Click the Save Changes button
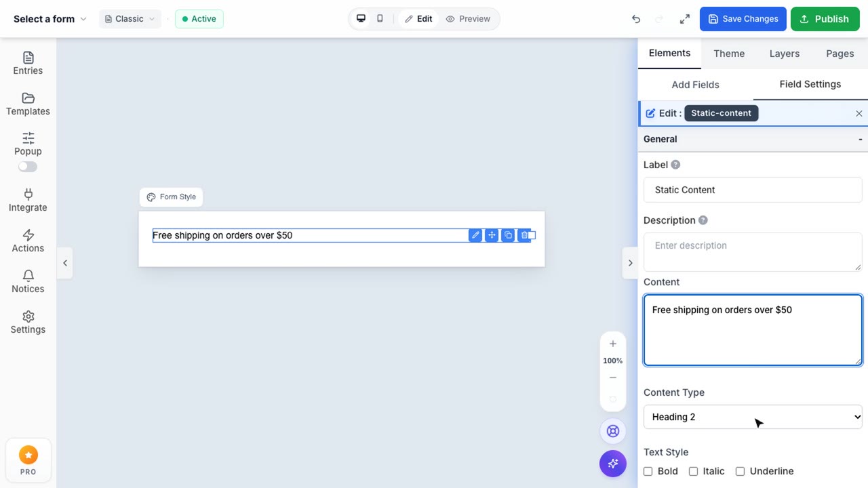This screenshot has width=868, height=488. (x=743, y=19)
